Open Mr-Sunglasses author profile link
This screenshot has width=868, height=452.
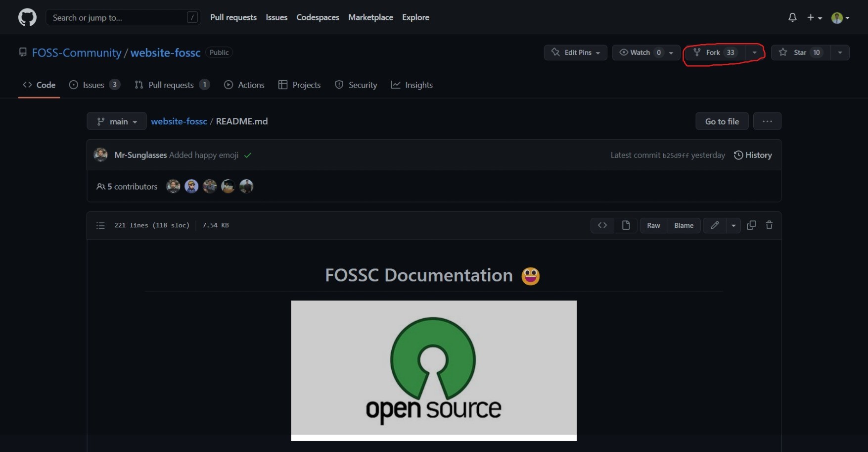pyautogui.click(x=140, y=155)
